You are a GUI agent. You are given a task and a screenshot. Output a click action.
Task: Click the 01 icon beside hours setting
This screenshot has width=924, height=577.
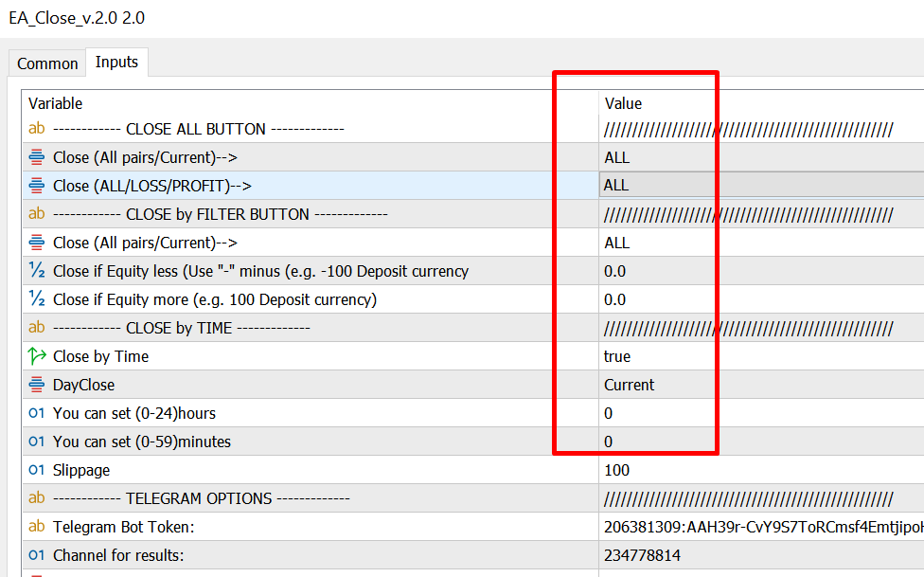coord(37,413)
